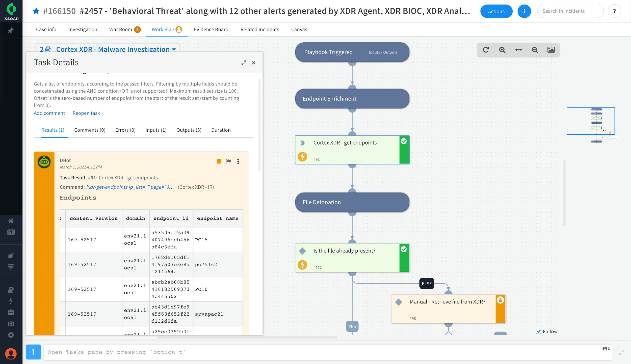Switch to the Case info tab

46,29
